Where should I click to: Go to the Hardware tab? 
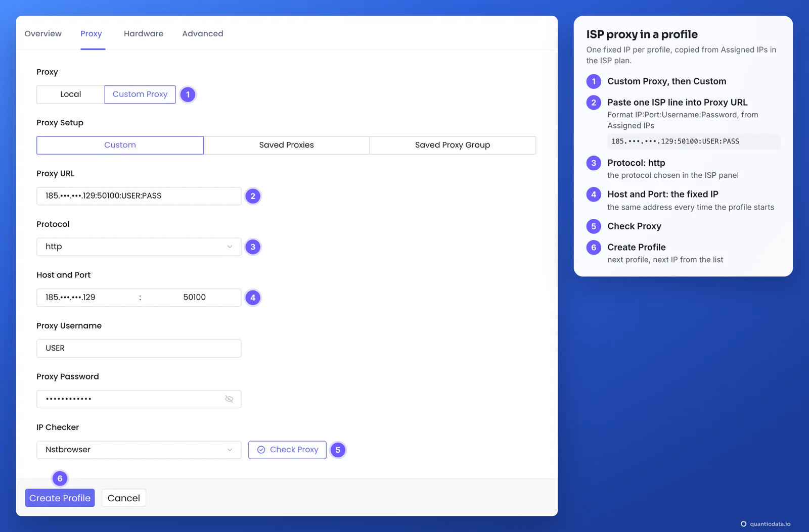click(x=144, y=33)
